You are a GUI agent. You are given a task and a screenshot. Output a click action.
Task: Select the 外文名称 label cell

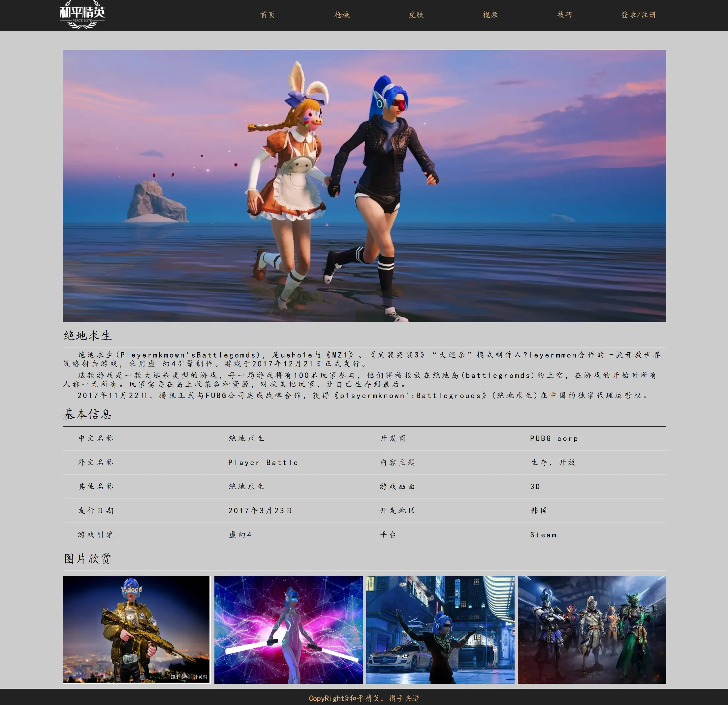(x=96, y=463)
